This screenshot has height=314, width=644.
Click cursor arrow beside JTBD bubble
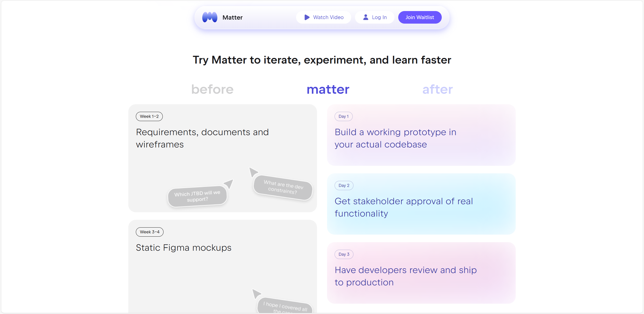click(229, 184)
